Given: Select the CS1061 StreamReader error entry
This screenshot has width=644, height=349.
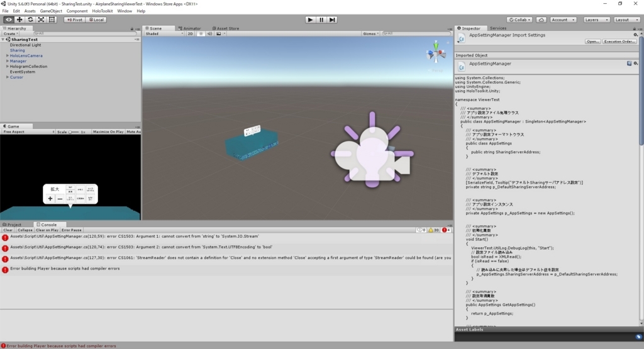Looking at the screenshot, I should point(226,258).
